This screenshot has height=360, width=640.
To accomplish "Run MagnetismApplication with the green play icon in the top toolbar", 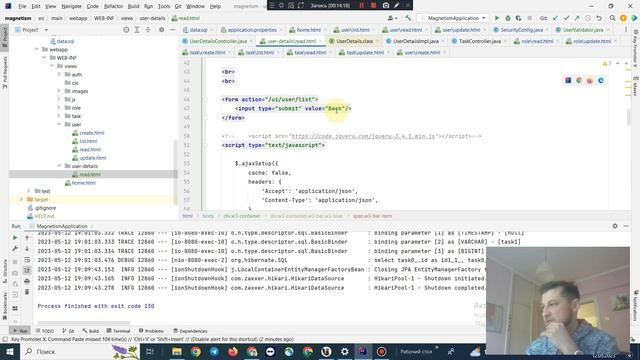I will (x=497, y=18).
